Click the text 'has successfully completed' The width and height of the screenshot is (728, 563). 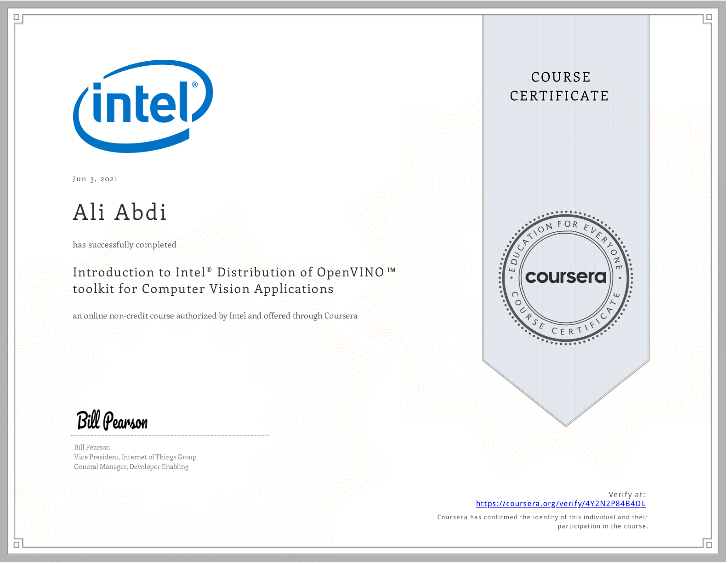click(125, 245)
